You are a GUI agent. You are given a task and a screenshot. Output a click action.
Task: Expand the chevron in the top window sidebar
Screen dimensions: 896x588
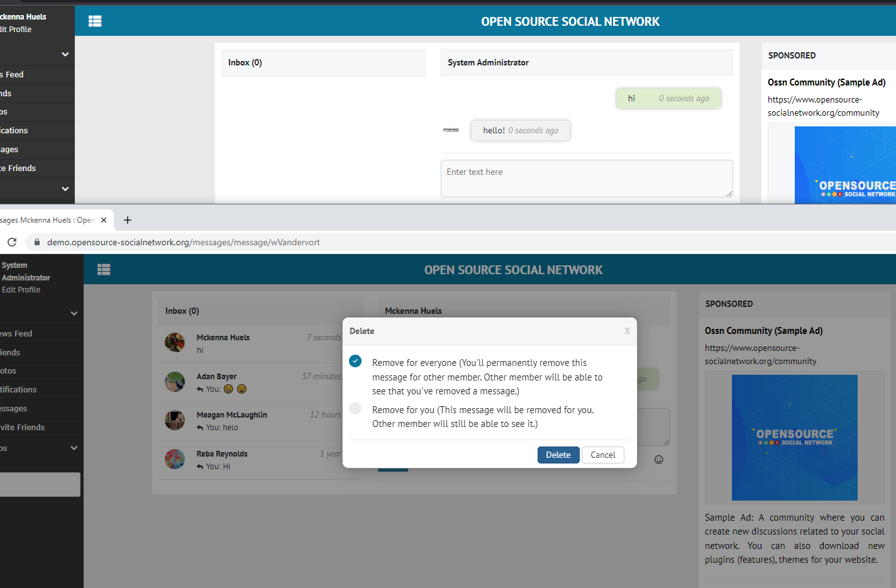pos(64,53)
